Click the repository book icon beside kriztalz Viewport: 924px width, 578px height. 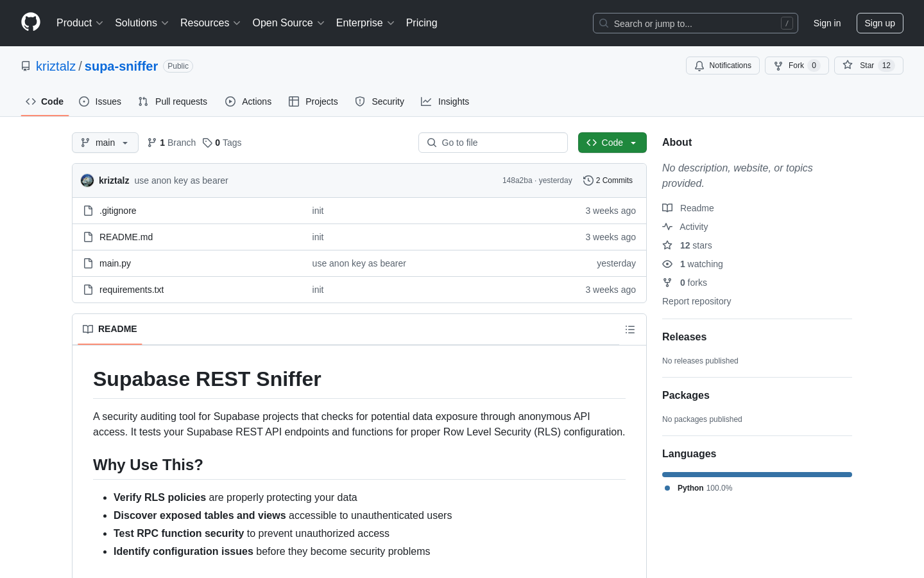click(x=26, y=66)
